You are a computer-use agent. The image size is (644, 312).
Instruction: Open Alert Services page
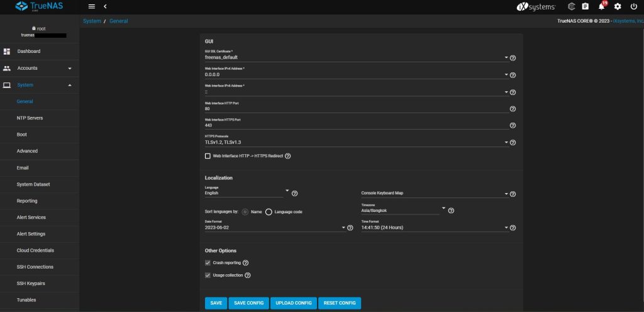tap(31, 217)
